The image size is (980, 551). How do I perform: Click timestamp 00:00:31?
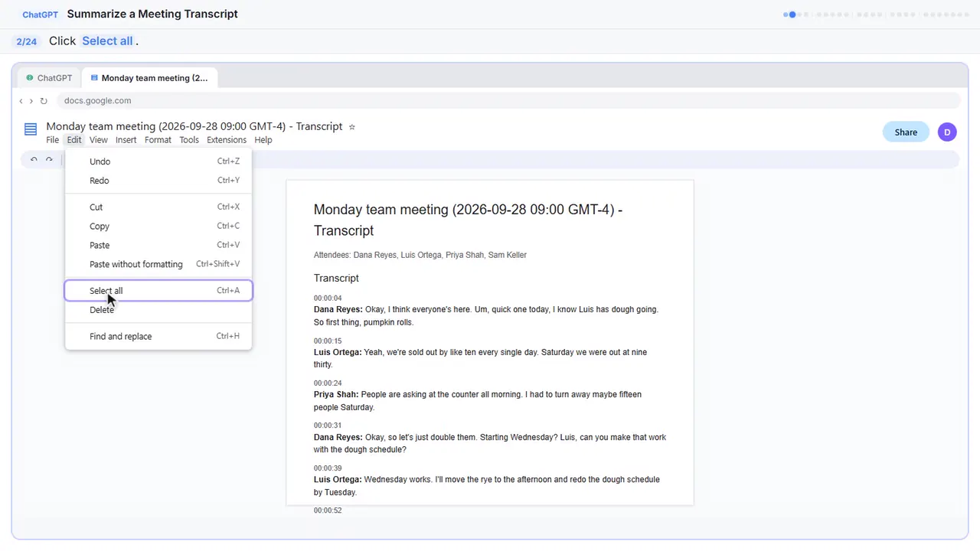[328, 425]
